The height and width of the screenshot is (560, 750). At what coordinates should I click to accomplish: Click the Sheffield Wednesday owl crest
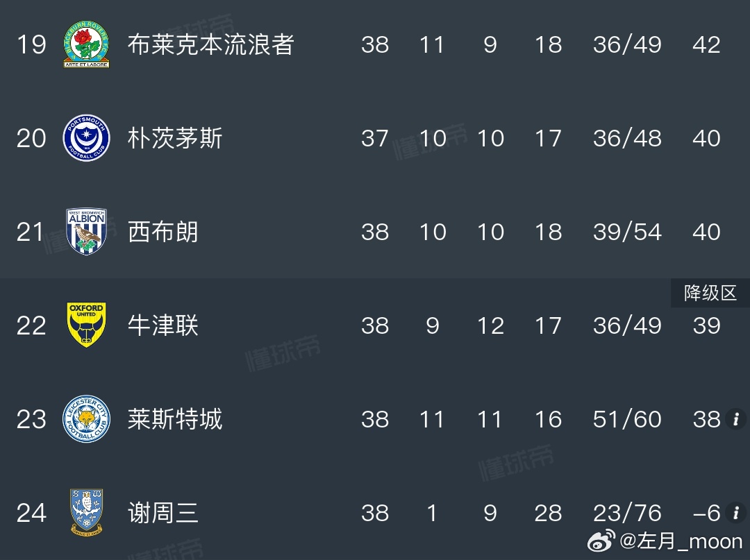(x=87, y=511)
